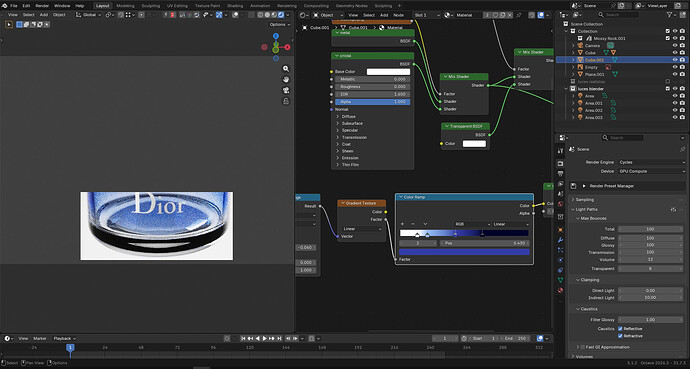Click the viewport Options button
Screen dimensions: 690x369
click(x=279, y=24)
